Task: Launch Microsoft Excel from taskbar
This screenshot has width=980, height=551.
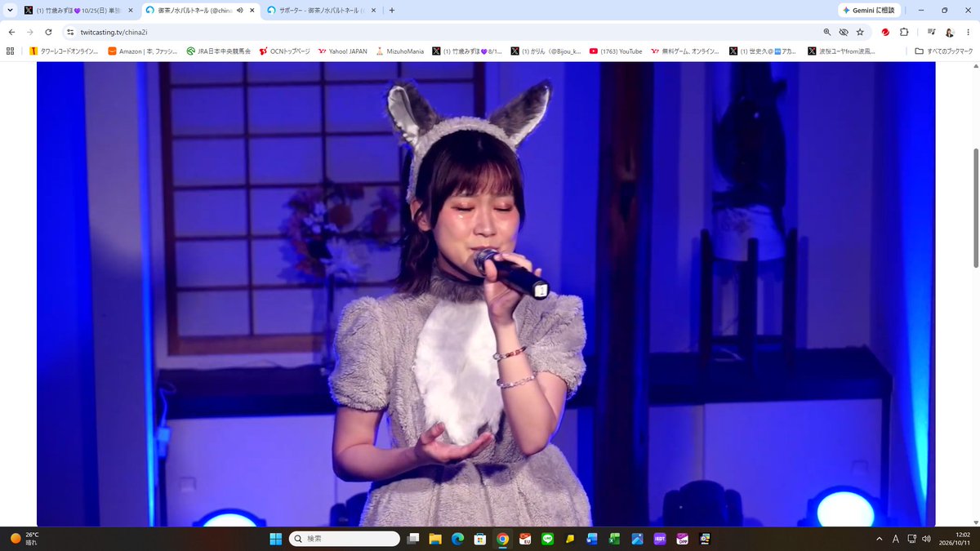Action: pos(614,539)
